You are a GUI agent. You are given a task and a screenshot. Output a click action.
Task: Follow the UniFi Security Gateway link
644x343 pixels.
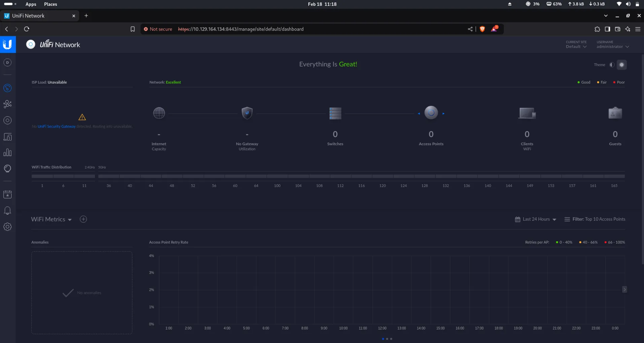[57, 127]
